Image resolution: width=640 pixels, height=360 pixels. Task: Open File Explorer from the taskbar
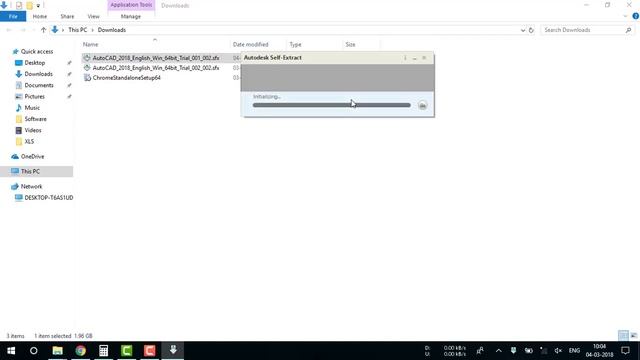click(x=58, y=351)
